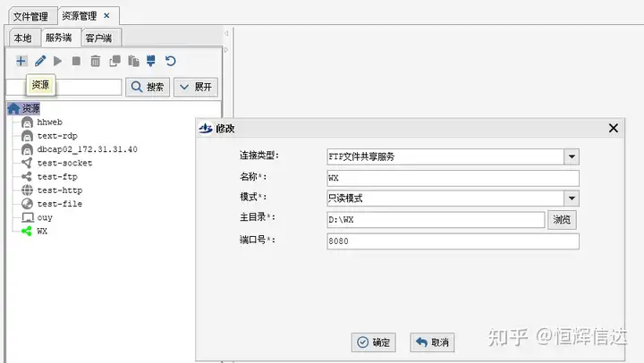Screen dimensions: 644x363
Task: Open the 连接类型 dropdown
Action: pos(453,156)
